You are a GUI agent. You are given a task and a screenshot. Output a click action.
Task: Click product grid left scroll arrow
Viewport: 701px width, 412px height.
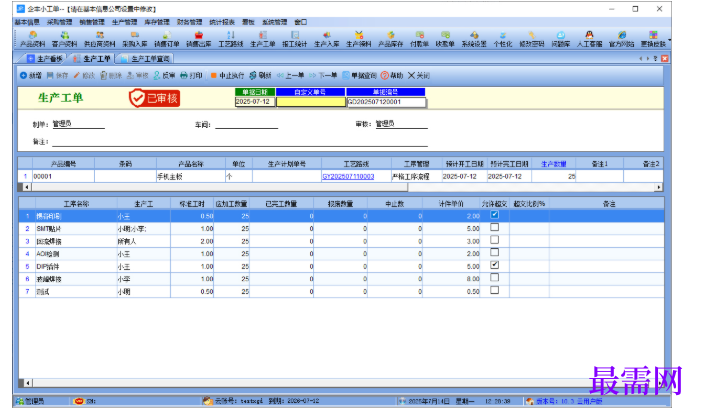click(27, 187)
